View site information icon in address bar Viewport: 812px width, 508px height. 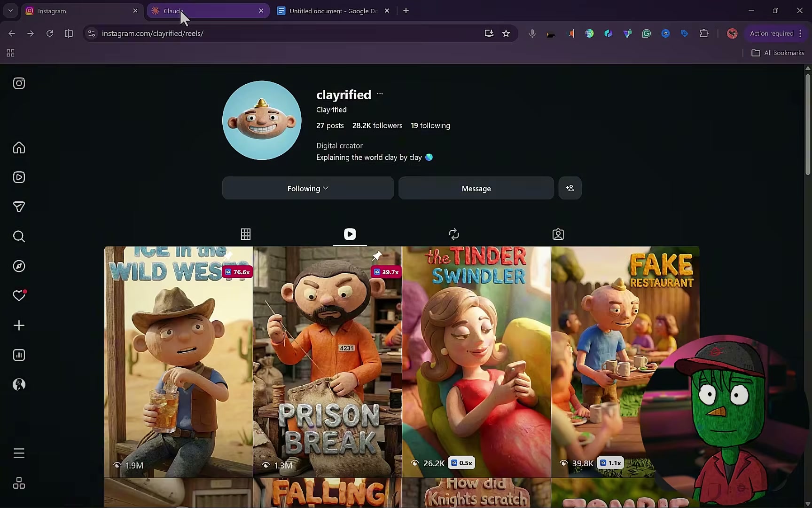tap(92, 33)
